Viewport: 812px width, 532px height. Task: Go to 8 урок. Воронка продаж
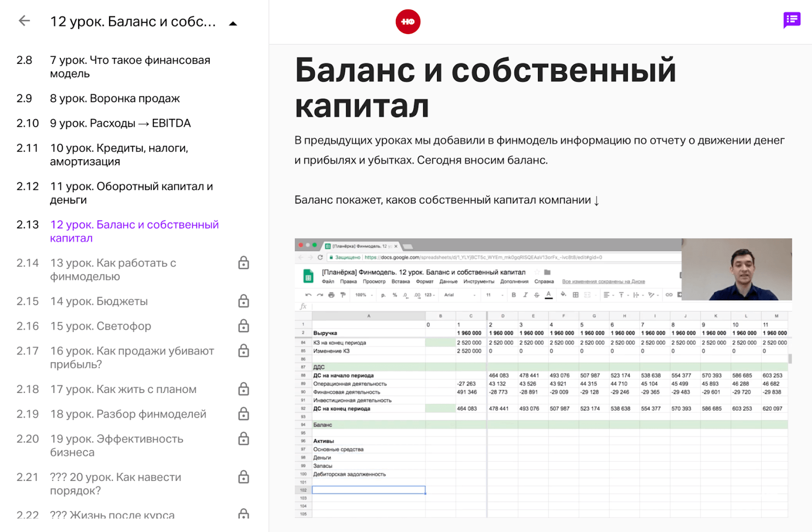115,98
